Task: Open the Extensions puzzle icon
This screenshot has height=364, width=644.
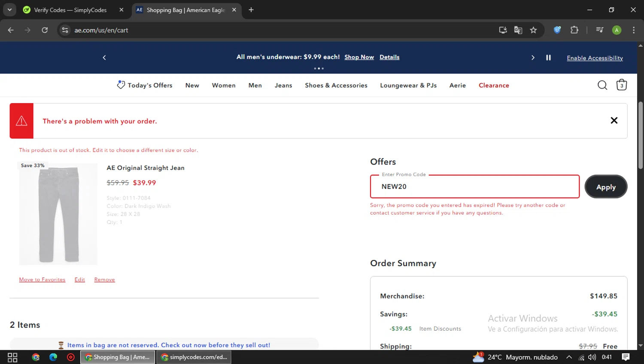Action: pos(574,30)
